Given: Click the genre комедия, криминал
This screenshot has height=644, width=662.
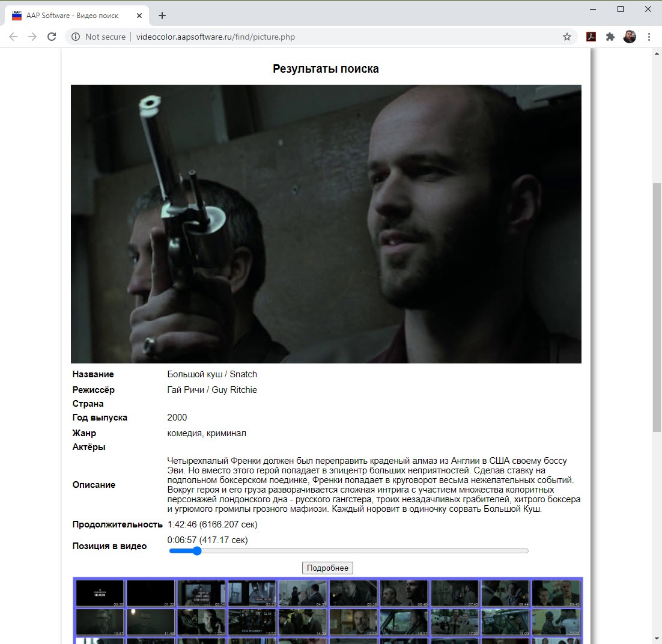Looking at the screenshot, I should point(207,433).
